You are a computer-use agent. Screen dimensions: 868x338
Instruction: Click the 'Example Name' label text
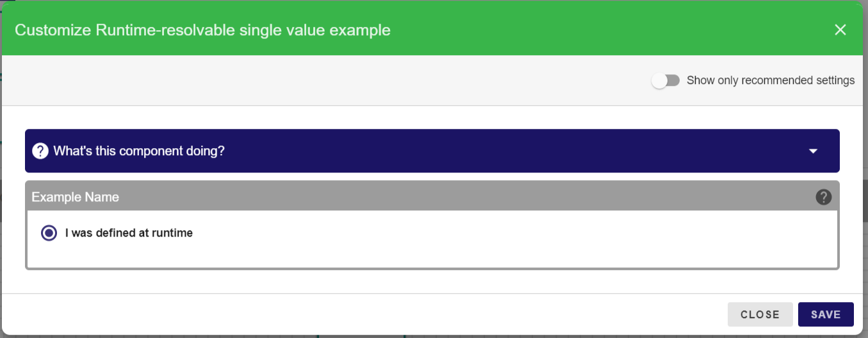[x=76, y=197]
